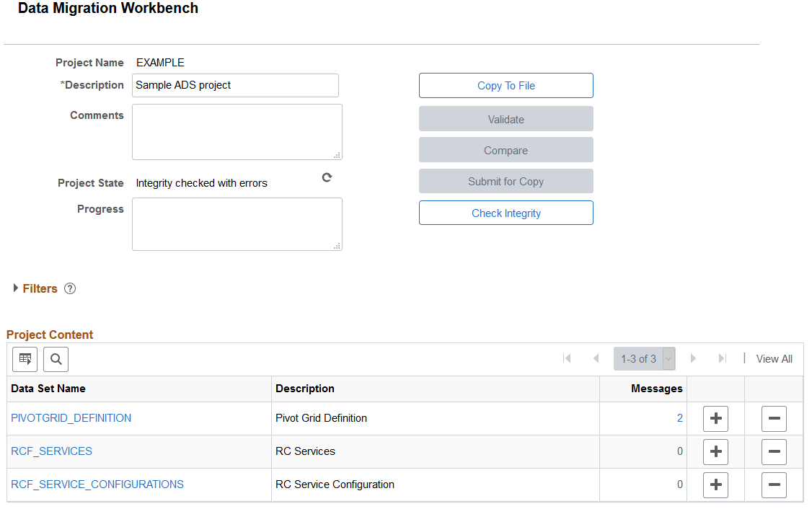This screenshot has width=812, height=509.
Task: Remove the RCF_SERVICES row
Action: tap(773, 451)
